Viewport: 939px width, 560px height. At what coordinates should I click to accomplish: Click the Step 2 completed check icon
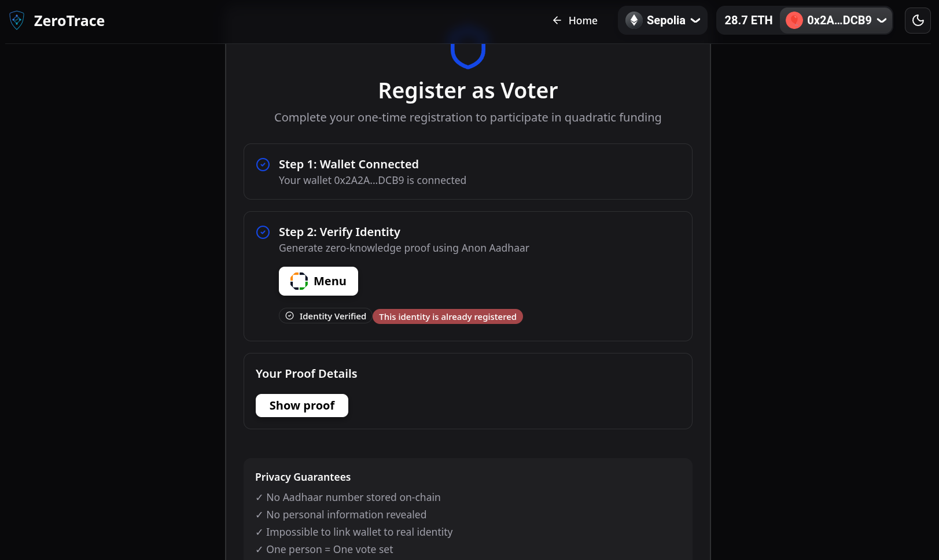pyautogui.click(x=263, y=233)
